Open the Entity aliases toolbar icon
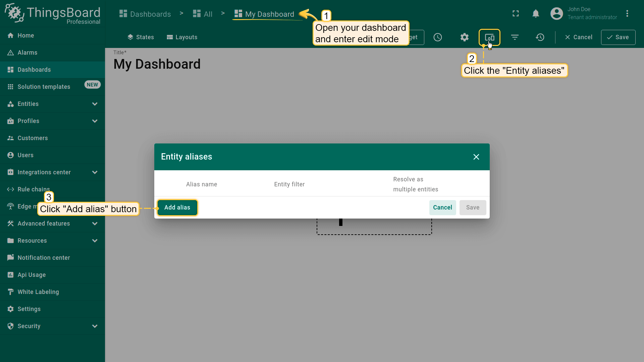This screenshot has width=644, height=362. [489, 37]
